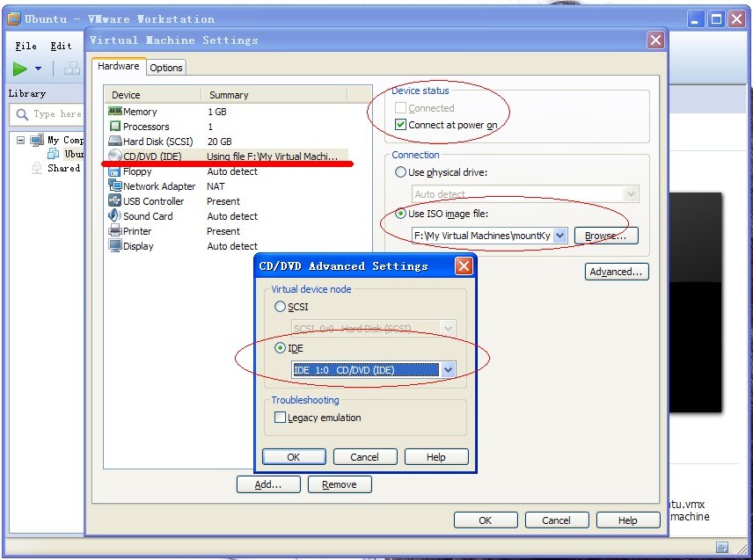Open the power button dropdown arrow
753x560 pixels.
pos(38,69)
